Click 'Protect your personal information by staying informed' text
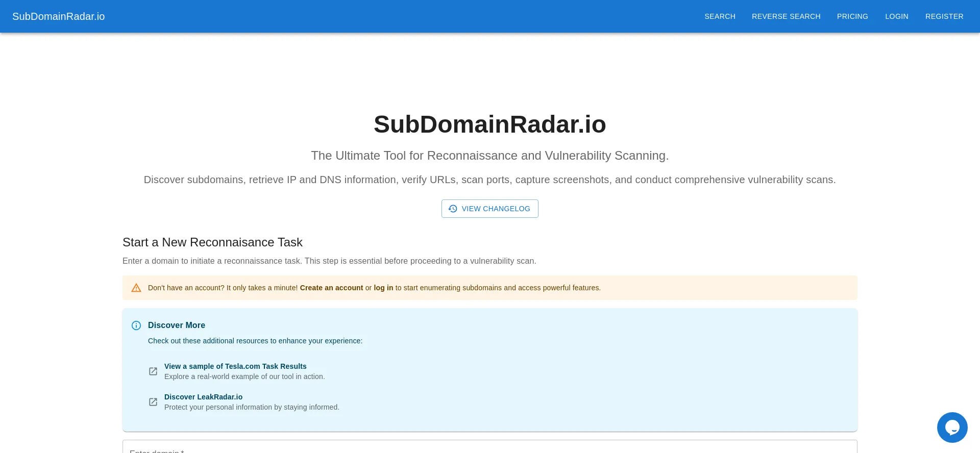 [252, 407]
